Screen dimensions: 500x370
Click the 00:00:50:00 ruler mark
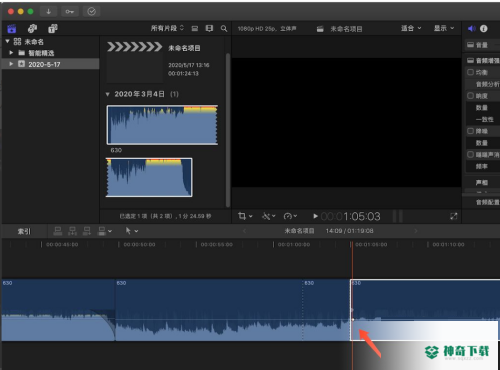[x=139, y=244]
